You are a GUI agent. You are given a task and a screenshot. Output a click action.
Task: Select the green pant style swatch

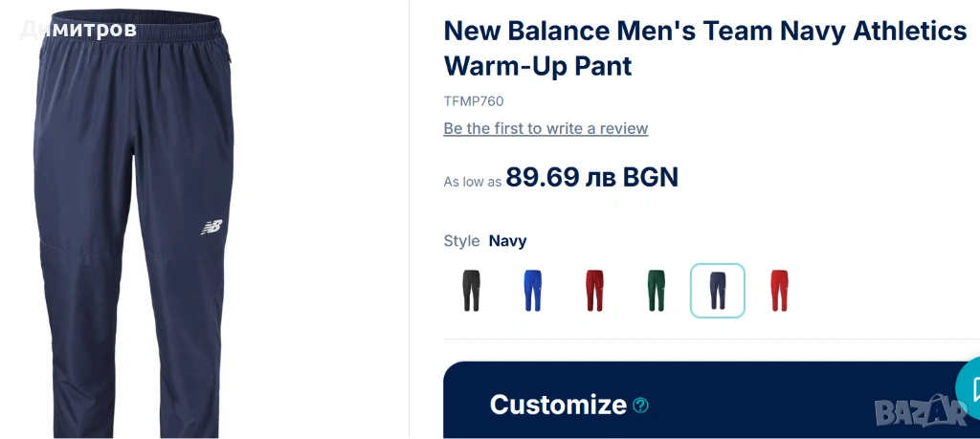657,291
